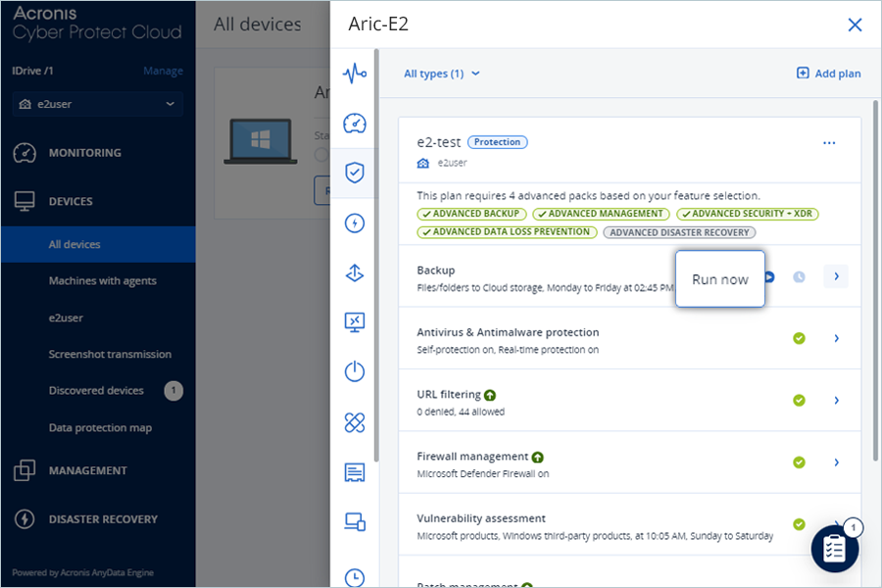Click the Protection tag on e2-test

497,142
